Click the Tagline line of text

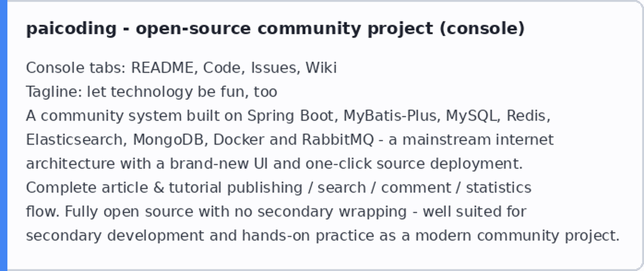pos(151,92)
